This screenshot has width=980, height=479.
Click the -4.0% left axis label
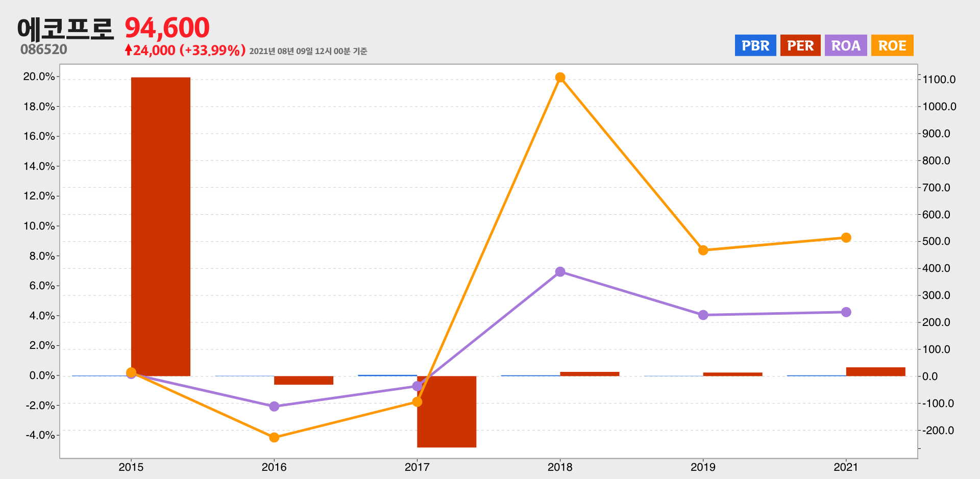pos(40,435)
